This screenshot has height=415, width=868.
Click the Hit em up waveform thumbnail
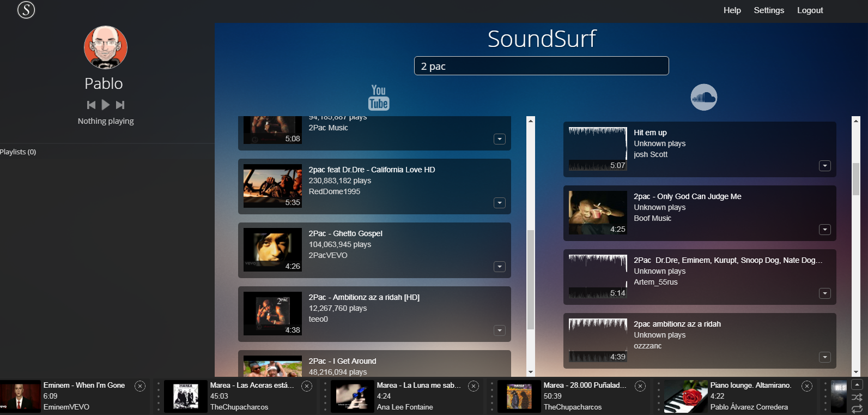(x=598, y=149)
